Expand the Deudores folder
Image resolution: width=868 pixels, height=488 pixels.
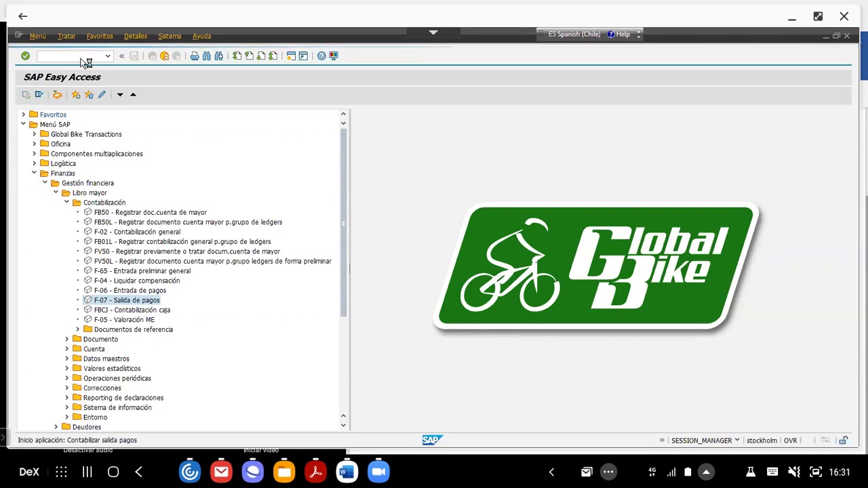click(x=56, y=427)
